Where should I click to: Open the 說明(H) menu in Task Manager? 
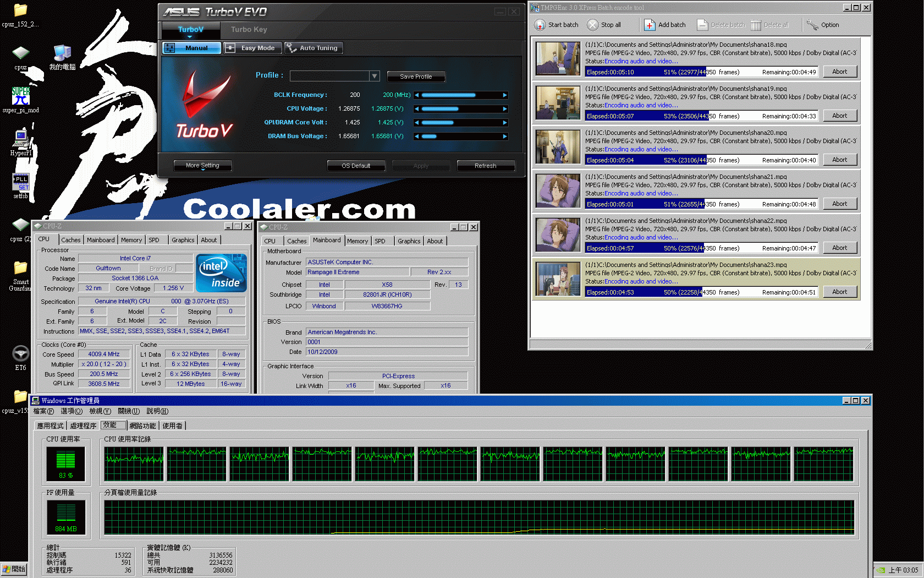(157, 411)
